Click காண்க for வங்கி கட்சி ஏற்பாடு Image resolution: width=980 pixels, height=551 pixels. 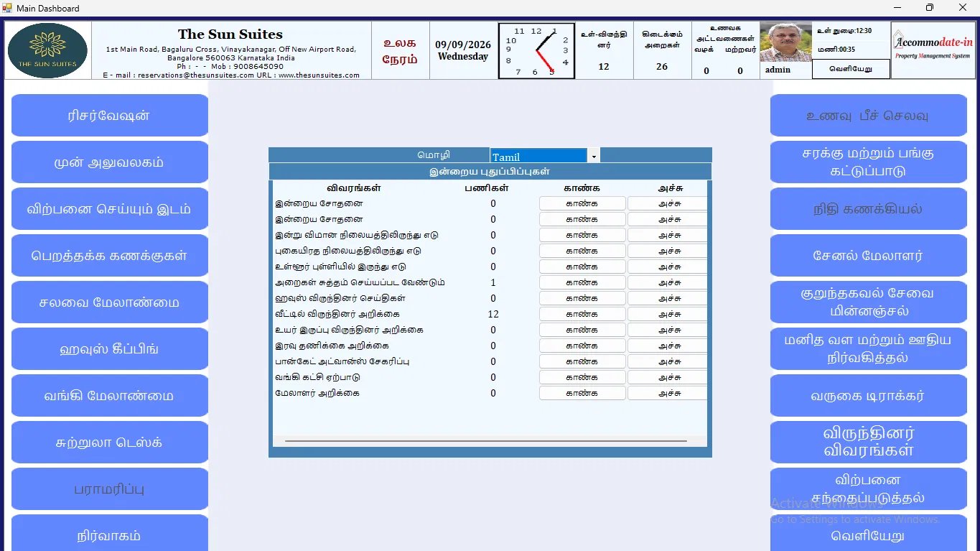pyautogui.click(x=582, y=377)
